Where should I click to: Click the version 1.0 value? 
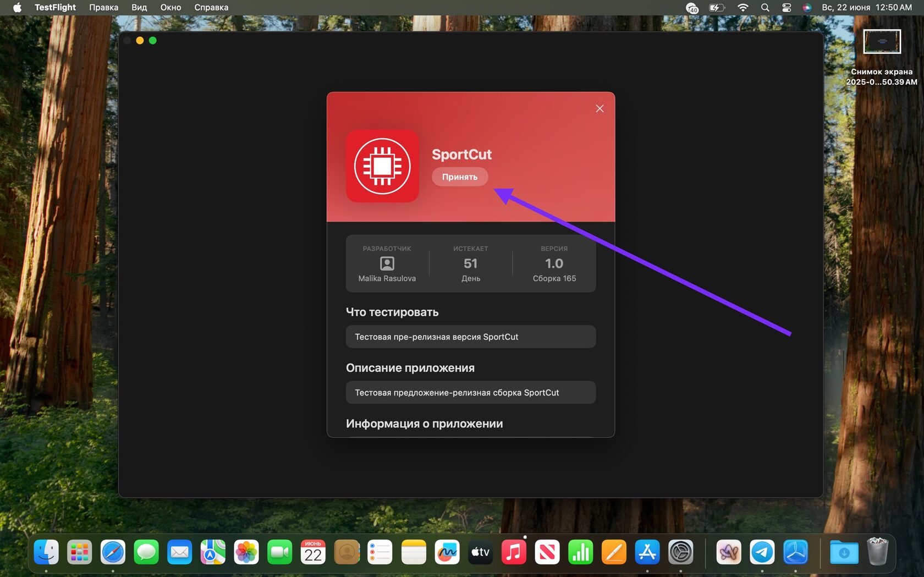(554, 263)
